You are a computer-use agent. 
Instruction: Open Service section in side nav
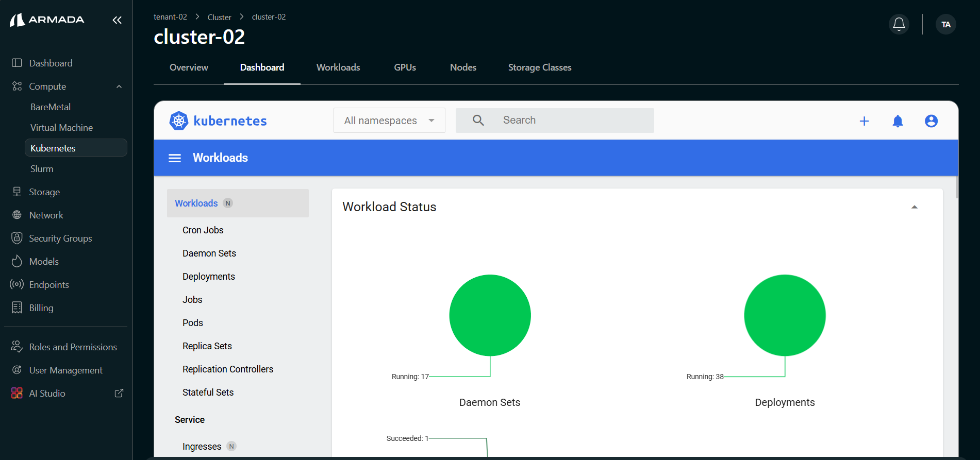pos(190,420)
